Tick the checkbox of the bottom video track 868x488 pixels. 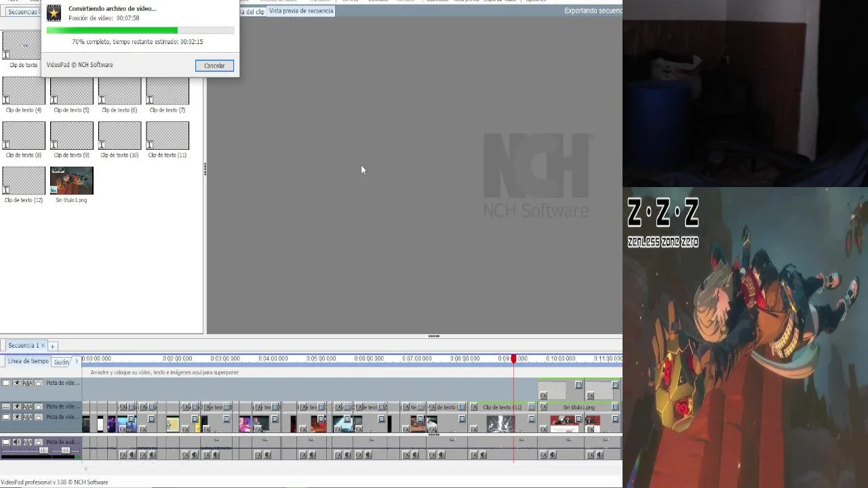click(6, 417)
